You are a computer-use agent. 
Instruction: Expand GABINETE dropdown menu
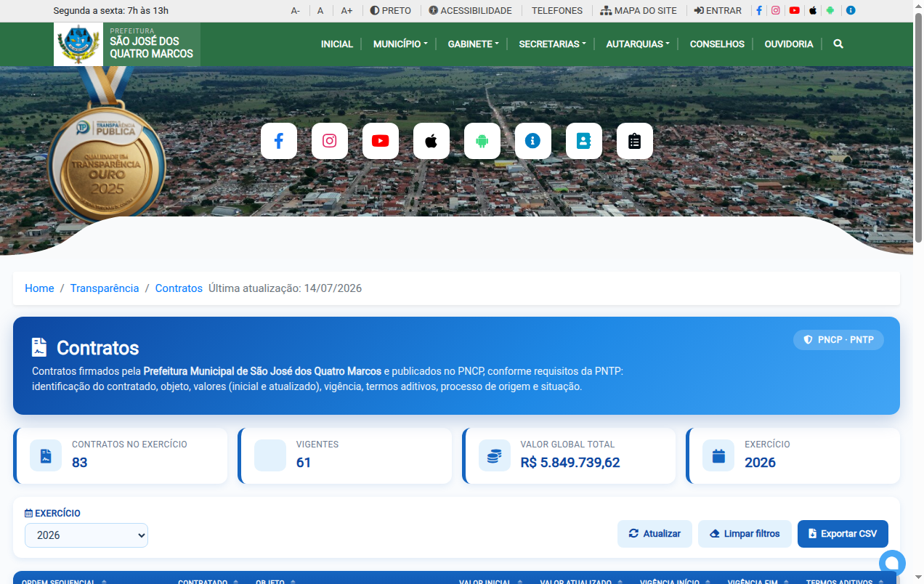click(x=473, y=44)
